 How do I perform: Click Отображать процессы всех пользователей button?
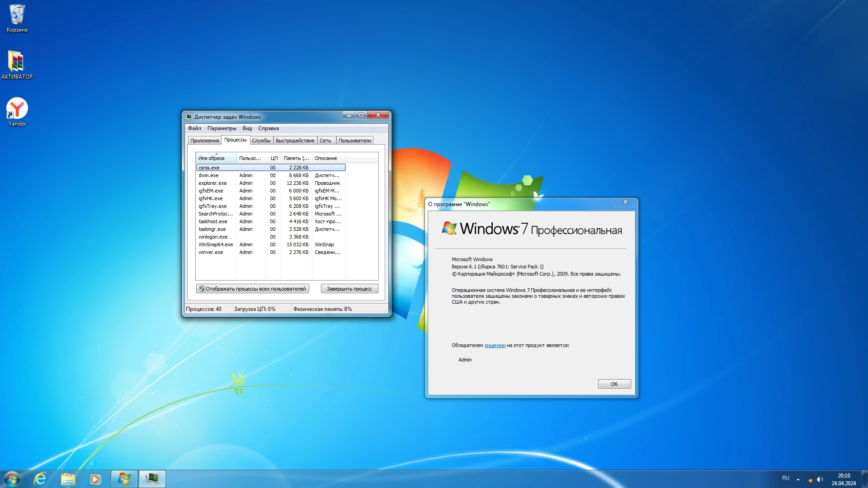(253, 289)
